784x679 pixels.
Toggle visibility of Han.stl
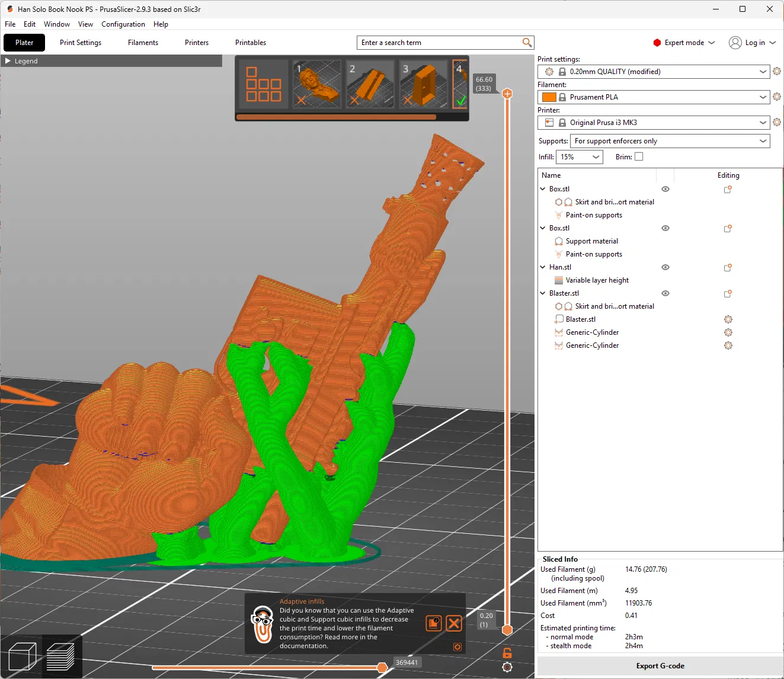point(665,267)
